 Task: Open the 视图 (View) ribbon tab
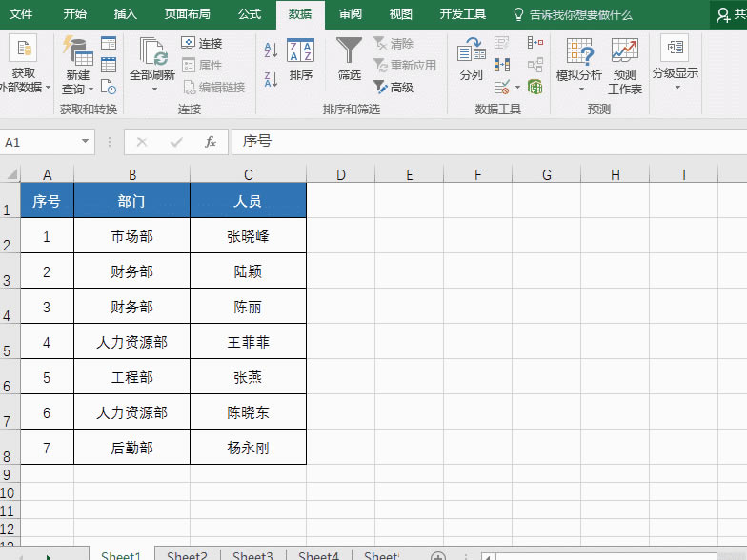[x=401, y=14]
